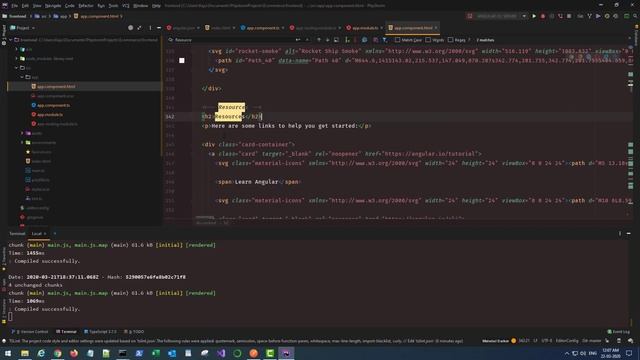Show hidden system tray icons chevron

[567, 353]
